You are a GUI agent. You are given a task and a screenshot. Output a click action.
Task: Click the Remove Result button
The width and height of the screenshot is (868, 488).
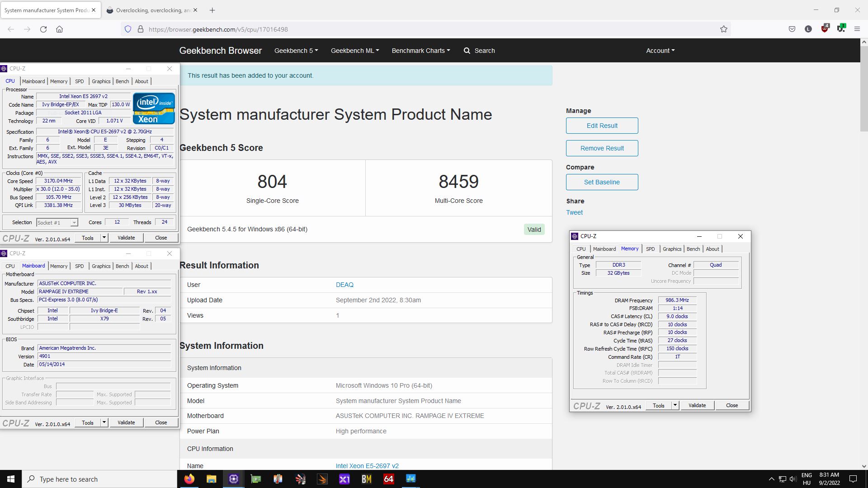(x=602, y=148)
